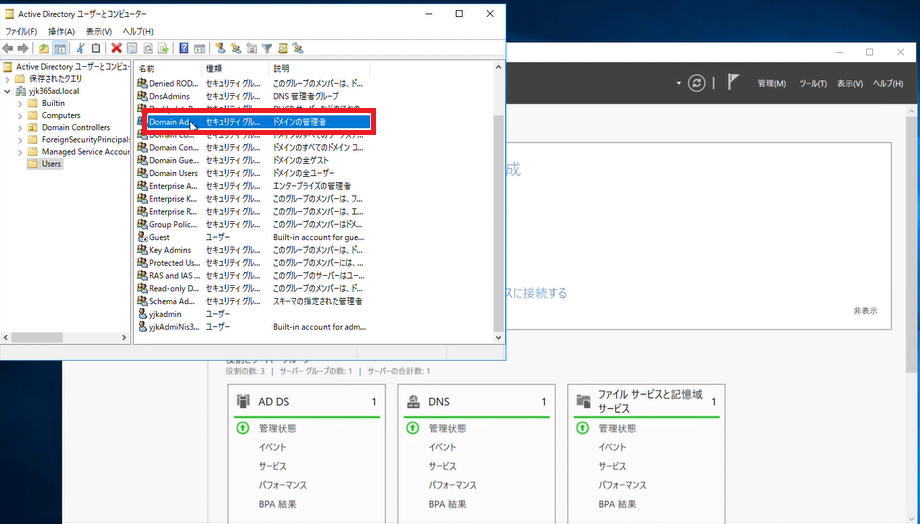This screenshot has width=920, height=524.
Task: Expand the Managed Service Accounts arrow
Action: coord(20,152)
